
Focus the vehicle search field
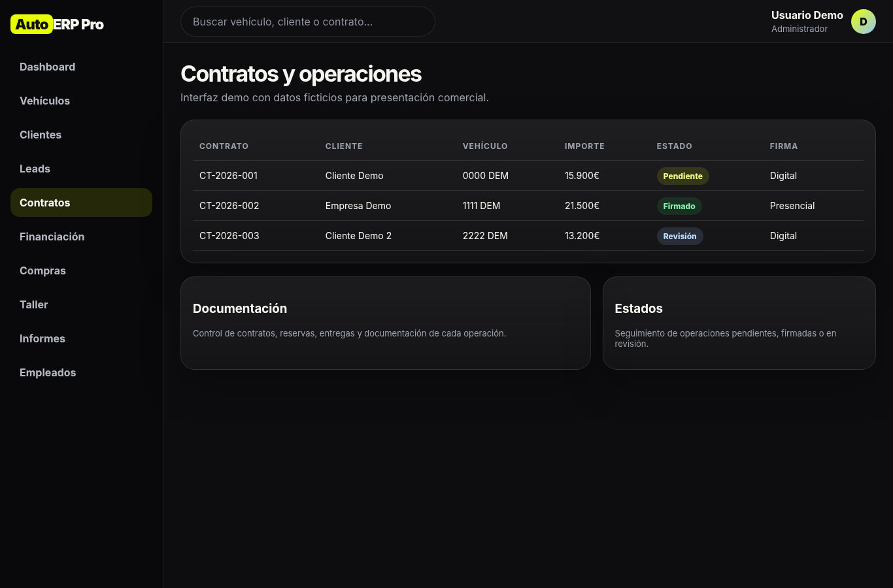tap(307, 22)
